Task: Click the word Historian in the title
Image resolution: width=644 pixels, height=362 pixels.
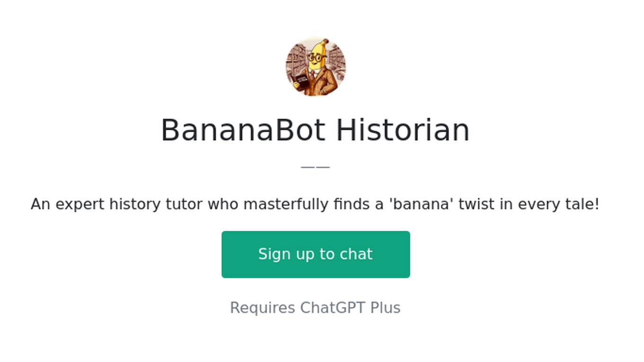Action: [403, 130]
